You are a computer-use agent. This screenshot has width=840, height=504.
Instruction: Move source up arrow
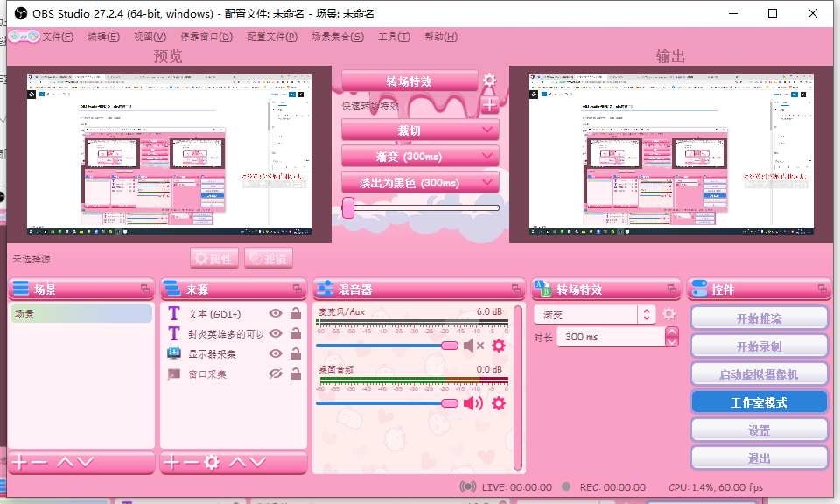click(238, 462)
